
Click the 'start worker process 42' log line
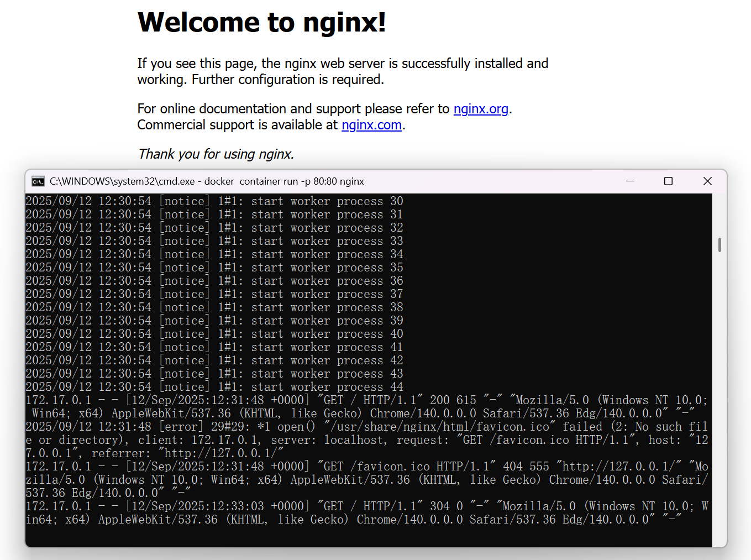214,360
